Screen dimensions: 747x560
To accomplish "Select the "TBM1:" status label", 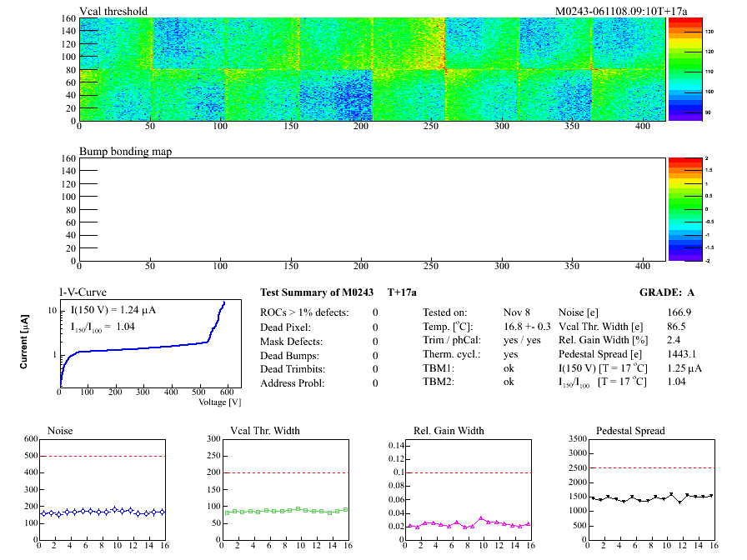I will click(439, 367).
